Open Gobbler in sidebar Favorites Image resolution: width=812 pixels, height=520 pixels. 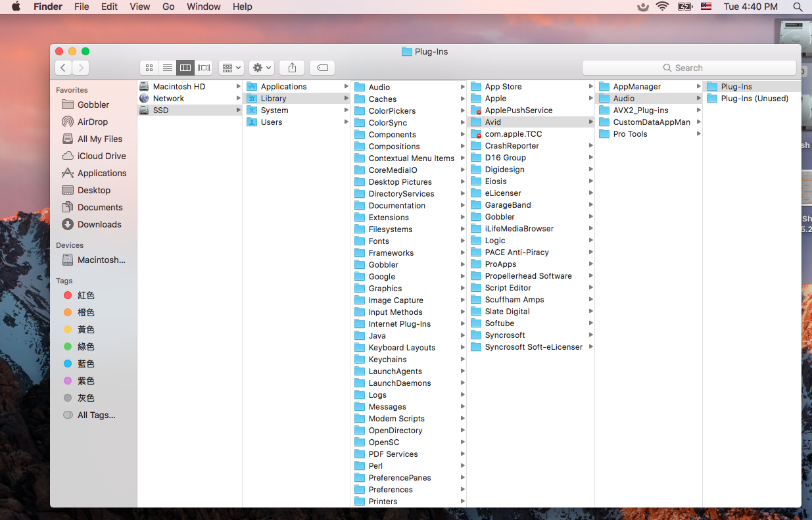point(93,105)
